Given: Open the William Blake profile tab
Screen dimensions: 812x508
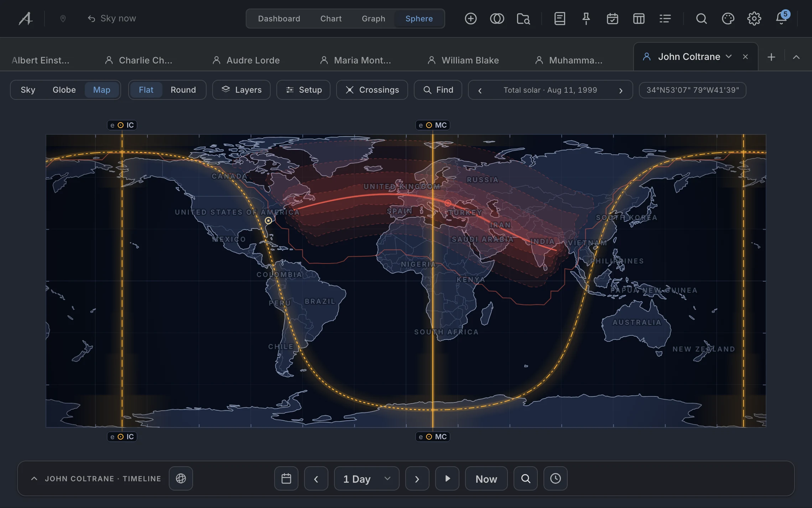Looking at the screenshot, I should pos(463,60).
